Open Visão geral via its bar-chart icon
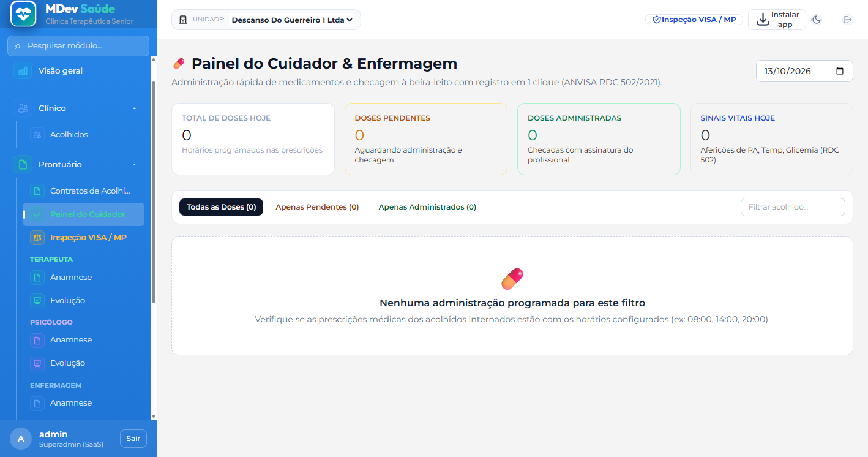The height and width of the screenshot is (457, 868). pos(23,71)
